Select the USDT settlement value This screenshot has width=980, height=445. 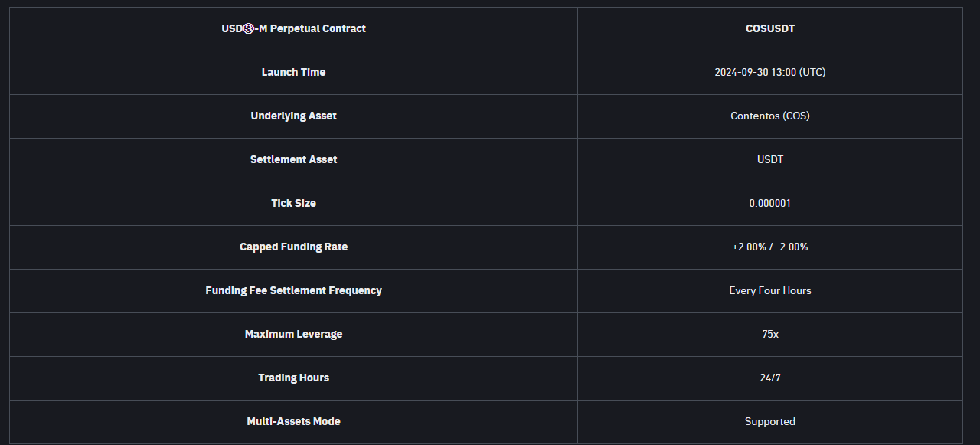(x=769, y=160)
